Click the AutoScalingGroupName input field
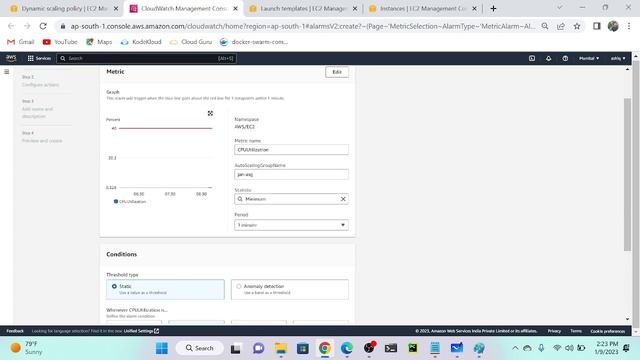640x360 pixels. (x=291, y=174)
